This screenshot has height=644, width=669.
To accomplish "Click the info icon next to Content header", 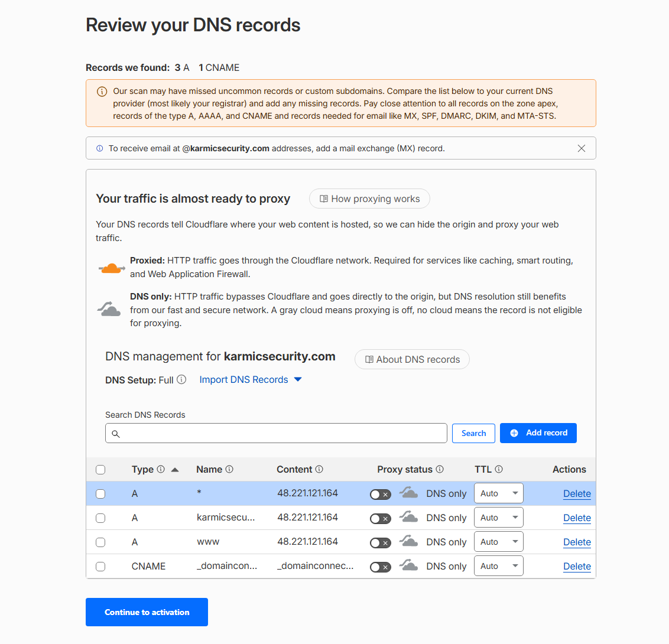I will point(319,469).
